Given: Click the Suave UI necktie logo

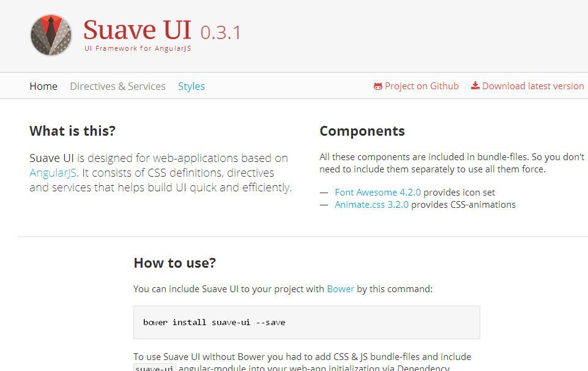Looking at the screenshot, I should (x=51, y=35).
